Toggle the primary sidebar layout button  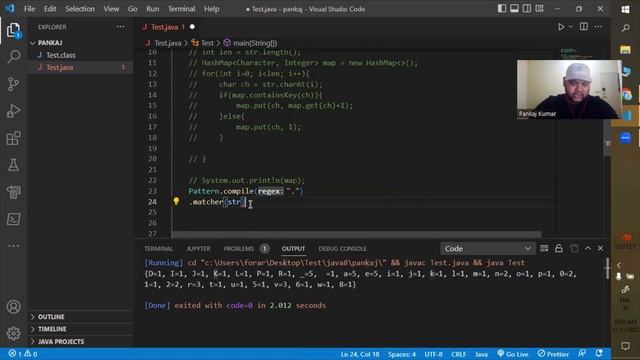coord(502,9)
